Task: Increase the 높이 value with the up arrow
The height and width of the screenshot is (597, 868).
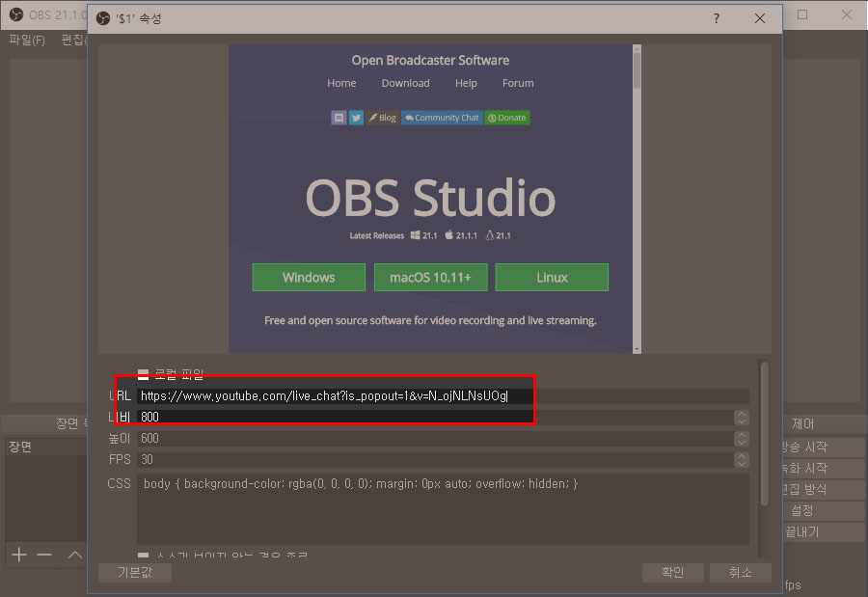Action: (x=742, y=435)
